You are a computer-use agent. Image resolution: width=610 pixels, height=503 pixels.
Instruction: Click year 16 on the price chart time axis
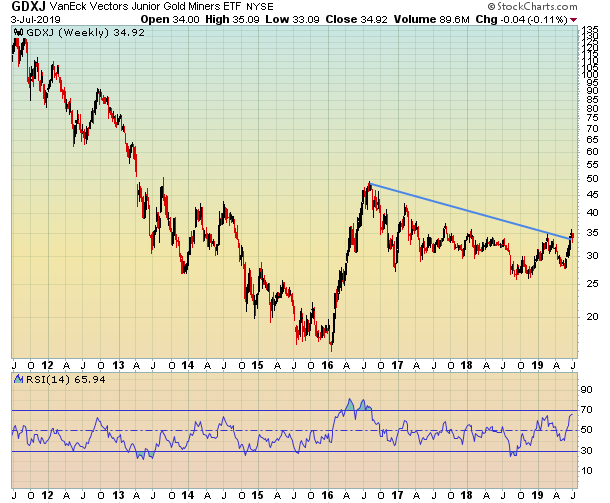tap(328, 366)
